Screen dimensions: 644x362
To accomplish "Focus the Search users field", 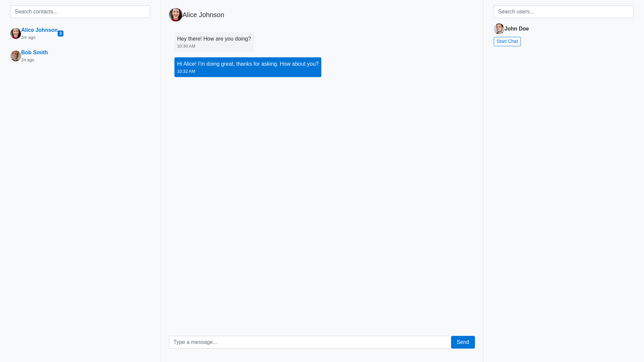I will point(563,12).
